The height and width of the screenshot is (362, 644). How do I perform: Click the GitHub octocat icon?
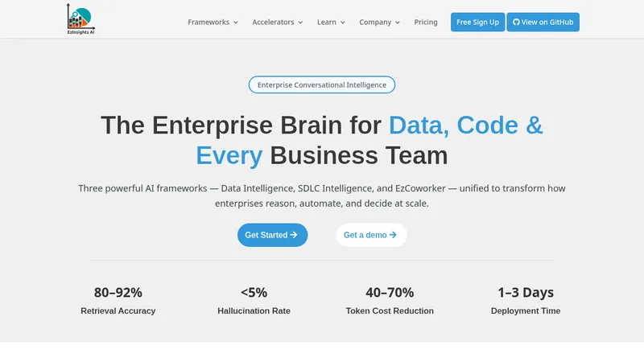516,23
